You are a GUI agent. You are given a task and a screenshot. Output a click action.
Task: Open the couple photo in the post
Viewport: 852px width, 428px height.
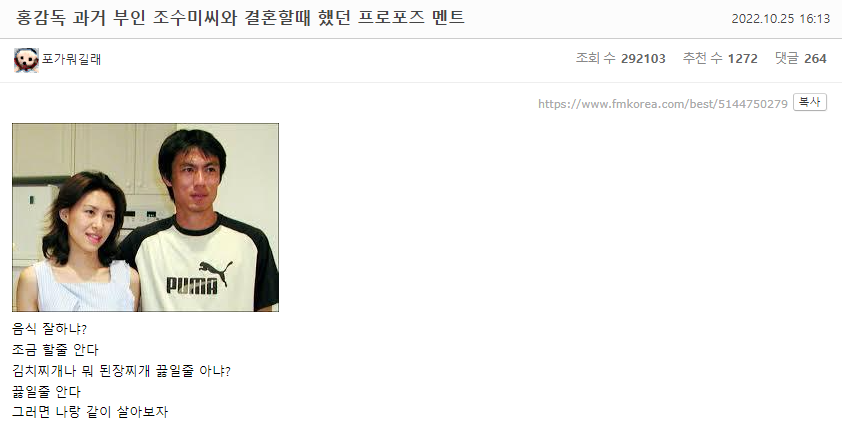(x=146, y=217)
